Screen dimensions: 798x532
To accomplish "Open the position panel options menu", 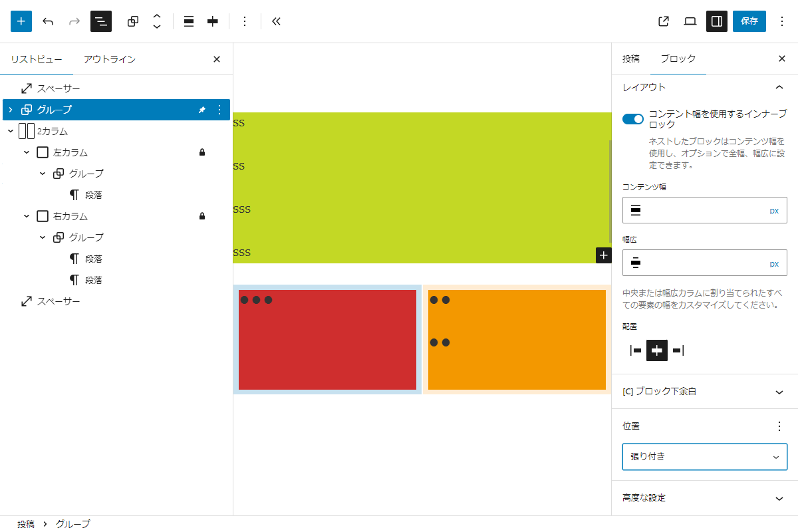I will 779,426.
